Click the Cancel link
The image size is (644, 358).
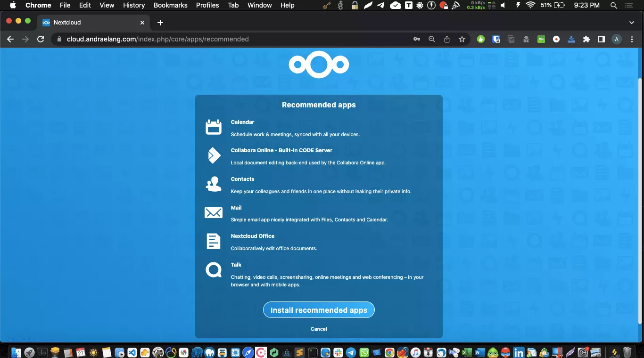(x=319, y=329)
